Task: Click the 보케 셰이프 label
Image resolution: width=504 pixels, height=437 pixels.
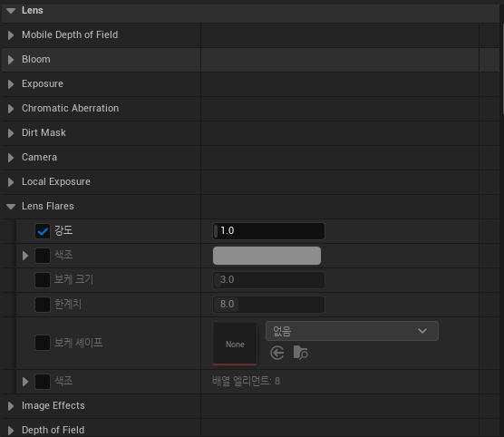Action: [78, 343]
